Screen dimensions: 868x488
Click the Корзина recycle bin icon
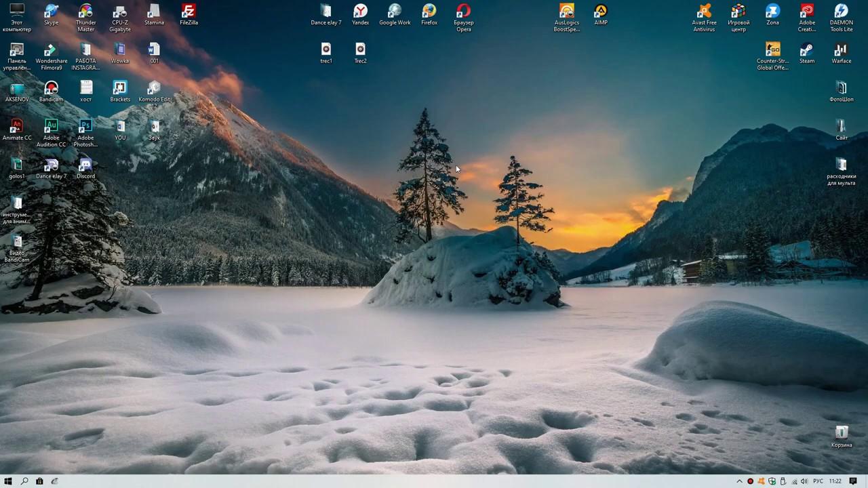coord(841,433)
